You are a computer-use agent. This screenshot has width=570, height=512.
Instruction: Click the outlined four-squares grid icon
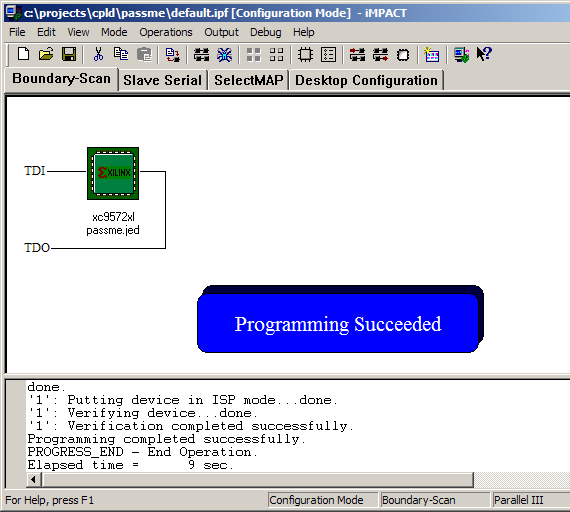tap(276, 55)
